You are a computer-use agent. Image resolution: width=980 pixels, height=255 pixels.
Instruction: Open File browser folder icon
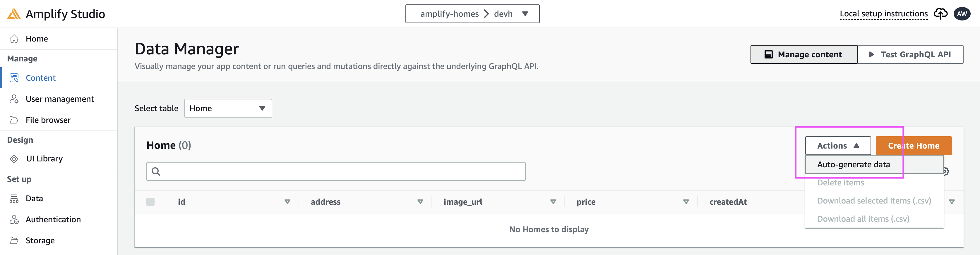[14, 120]
